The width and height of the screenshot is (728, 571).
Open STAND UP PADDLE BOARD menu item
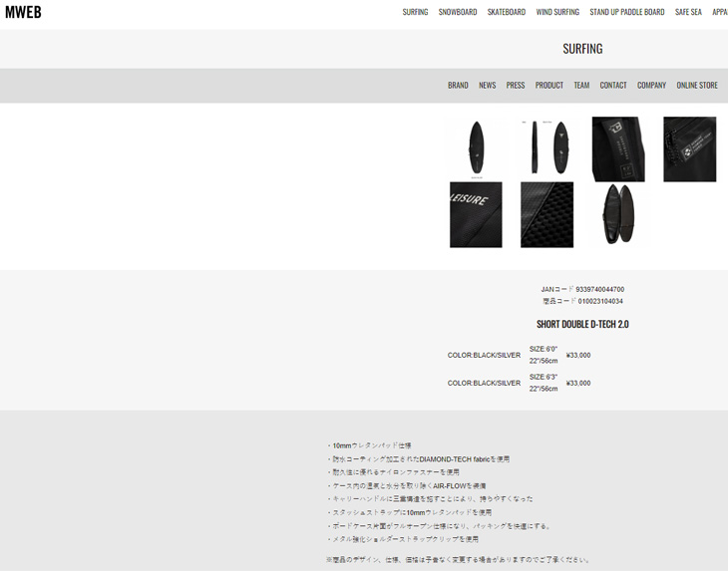coord(627,12)
